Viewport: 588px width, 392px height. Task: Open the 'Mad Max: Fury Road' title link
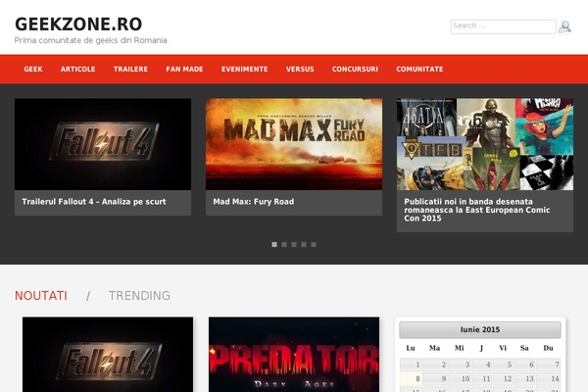[x=254, y=202]
